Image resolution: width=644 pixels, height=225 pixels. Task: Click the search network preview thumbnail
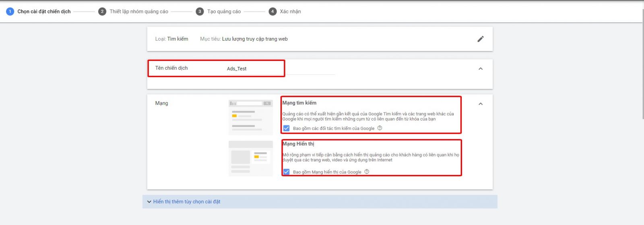click(x=251, y=117)
